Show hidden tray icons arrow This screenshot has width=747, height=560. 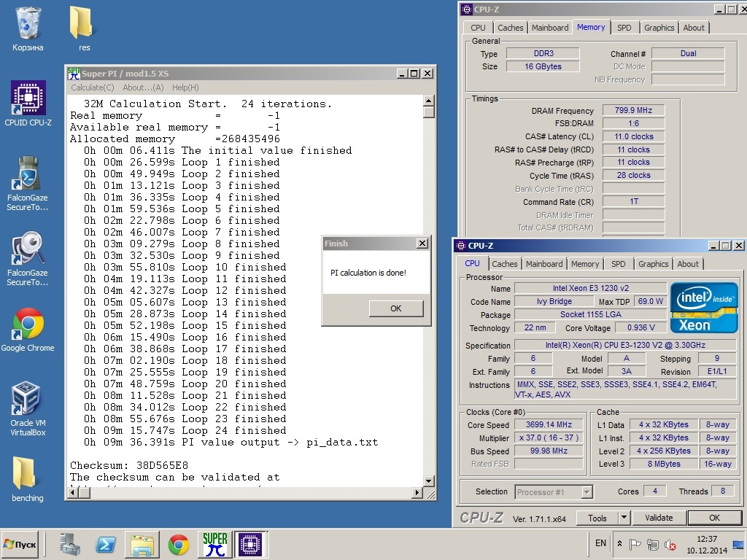[x=619, y=543]
